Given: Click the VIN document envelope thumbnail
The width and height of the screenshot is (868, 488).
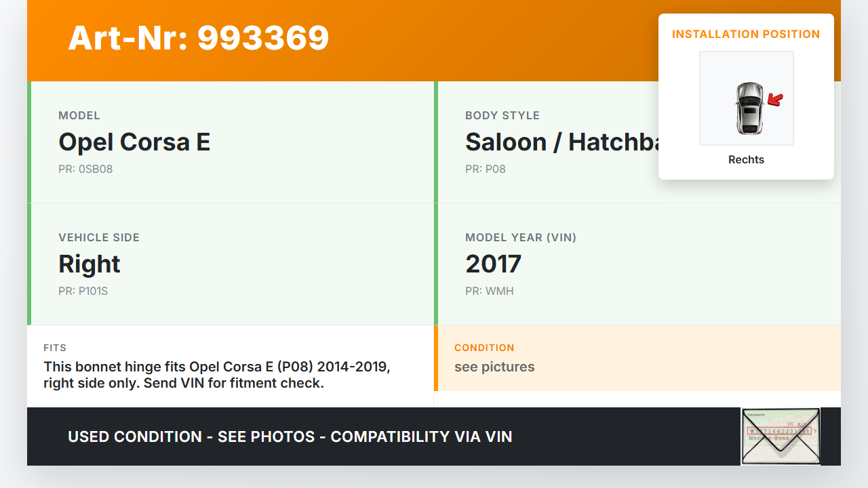Looking at the screenshot, I should [780, 436].
